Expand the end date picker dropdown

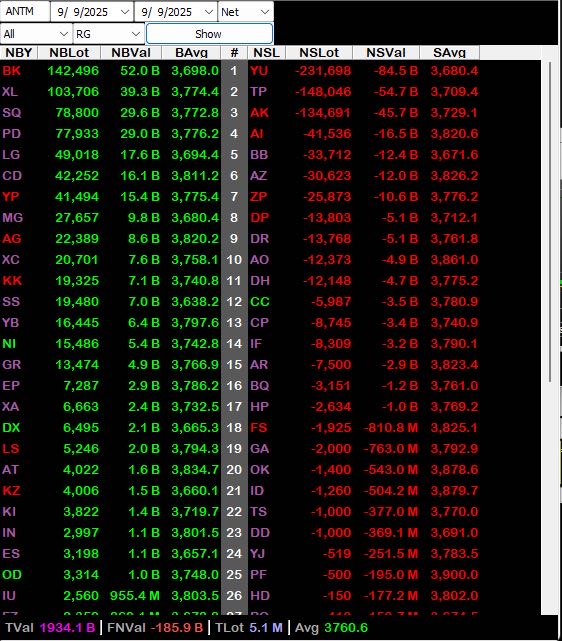209,12
